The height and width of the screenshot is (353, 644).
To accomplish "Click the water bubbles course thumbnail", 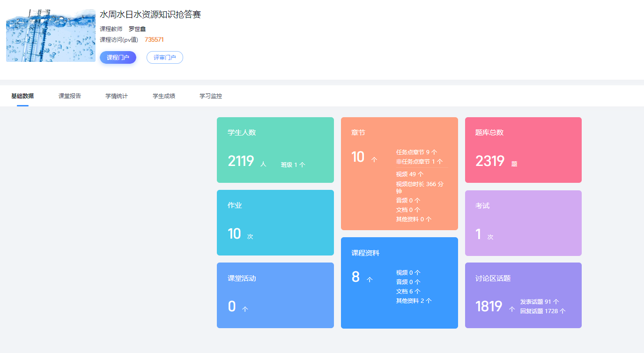I will pos(51,36).
